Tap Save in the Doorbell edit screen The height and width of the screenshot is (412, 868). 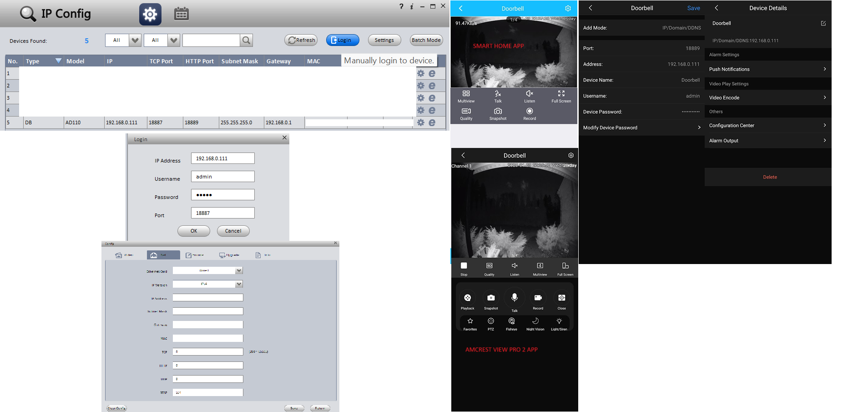pyautogui.click(x=694, y=8)
